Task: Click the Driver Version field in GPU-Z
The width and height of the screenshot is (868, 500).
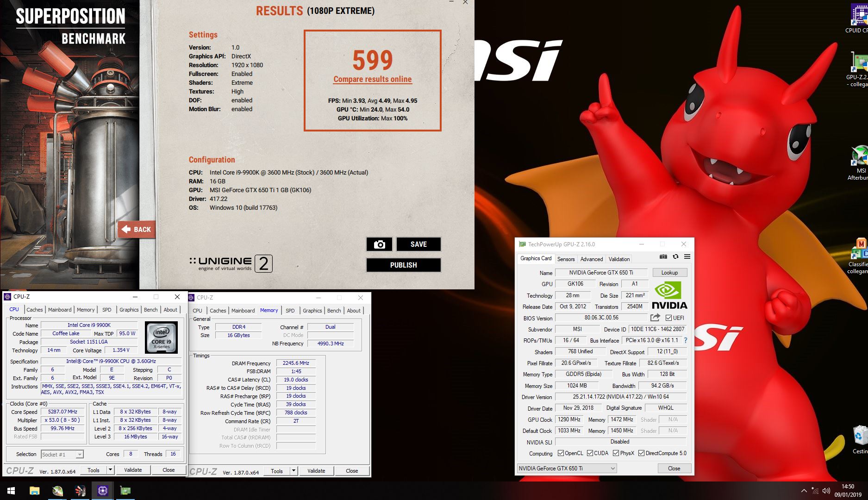Action: pyautogui.click(x=620, y=397)
